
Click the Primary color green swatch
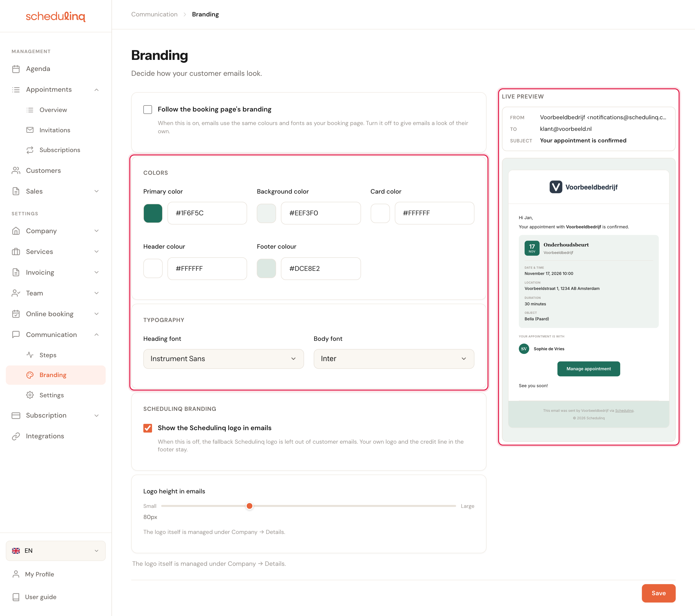click(x=153, y=213)
